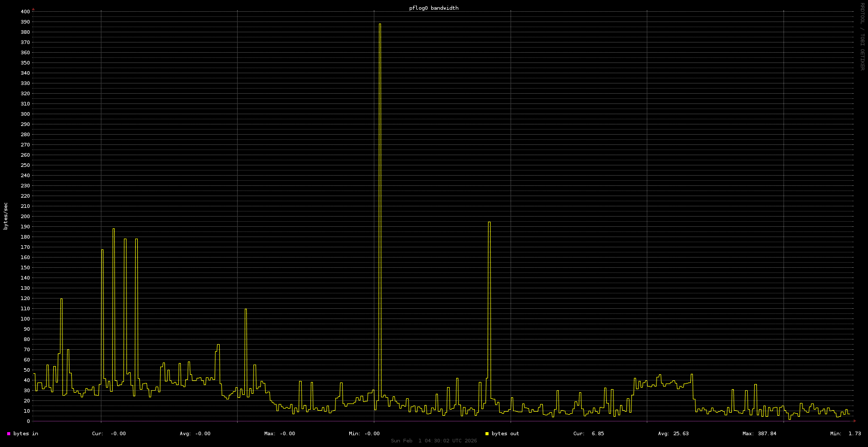Click the red arrow at x-axis right end

pos(854,421)
